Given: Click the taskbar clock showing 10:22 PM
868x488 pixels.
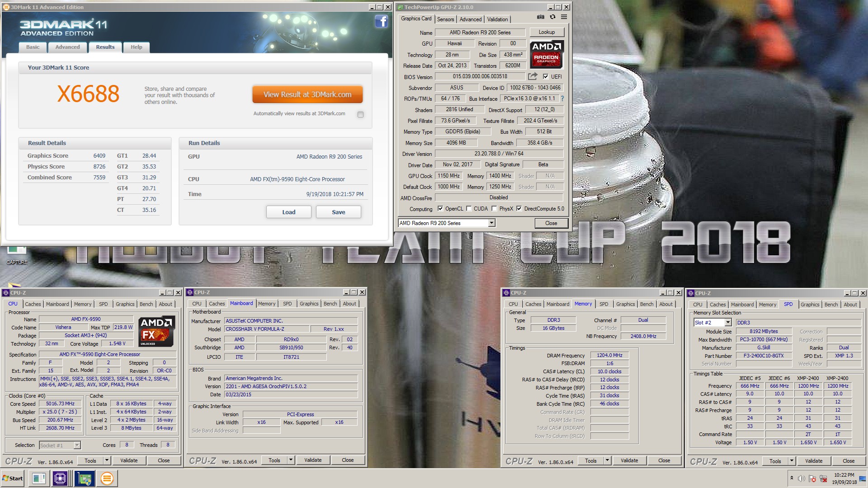Looking at the screenshot, I should click(844, 475).
